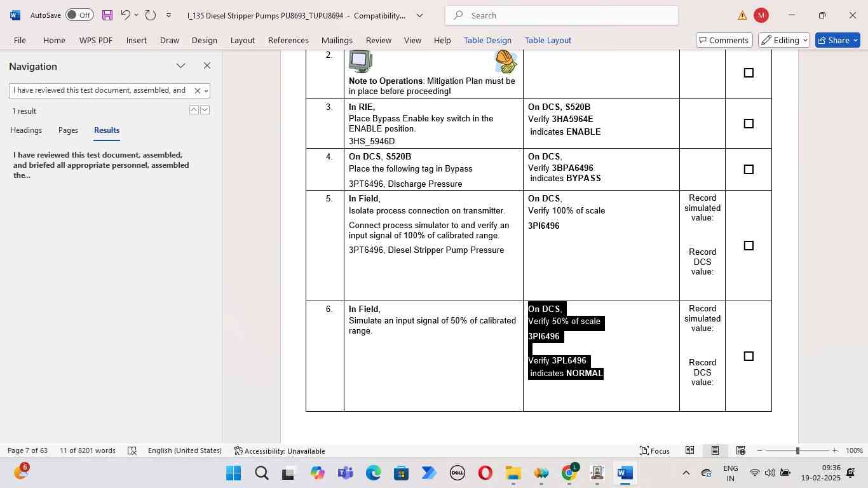Click the zoom in plus button

pyautogui.click(x=835, y=451)
